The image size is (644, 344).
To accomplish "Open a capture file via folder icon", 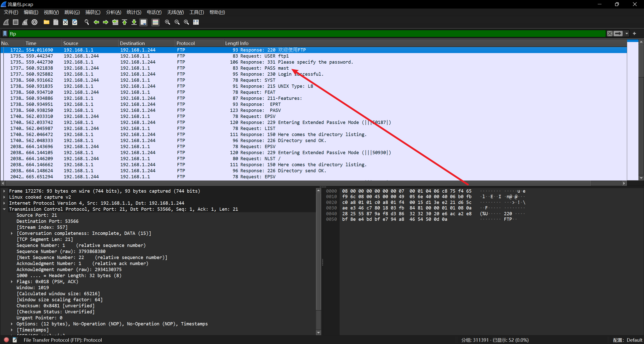I will tap(46, 22).
